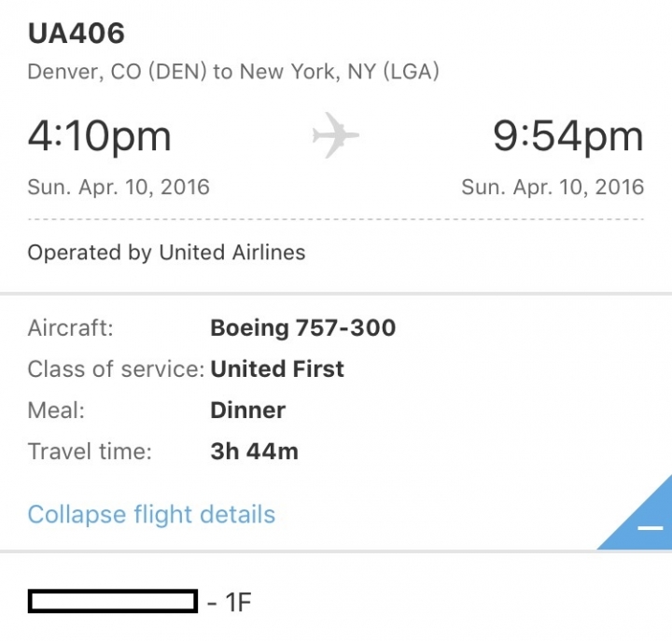
Task: Select the Dinner meal value
Action: tap(247, 411)
